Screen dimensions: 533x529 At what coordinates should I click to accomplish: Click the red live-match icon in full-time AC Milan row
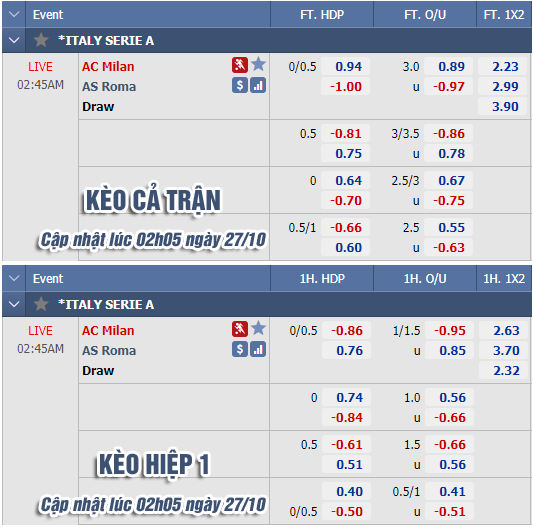240,65
